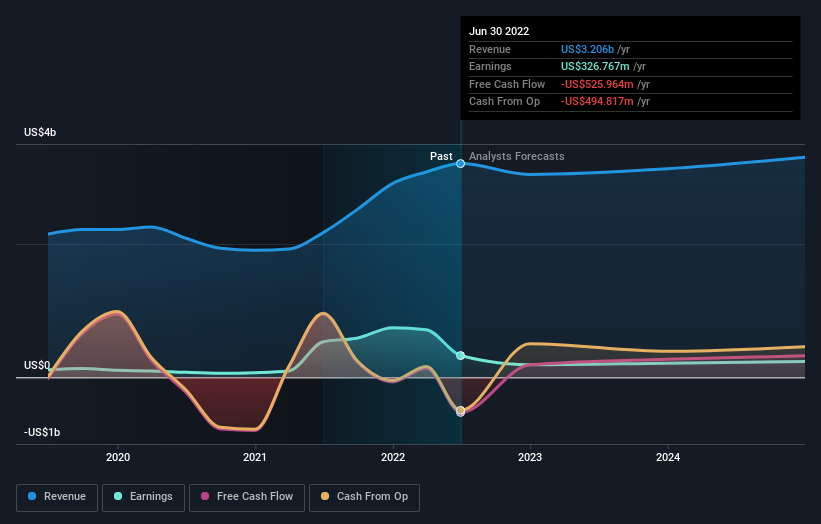The height and width of the screenshot is (524, 821).
Task: Click the Jun 30 2022 tooltip date
Action: tap(499, 31)
